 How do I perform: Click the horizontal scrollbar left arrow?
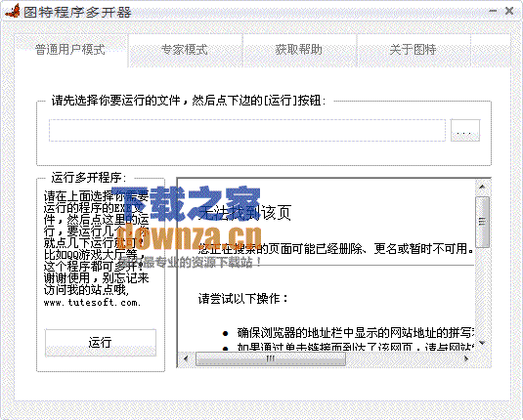coord(186,359)
